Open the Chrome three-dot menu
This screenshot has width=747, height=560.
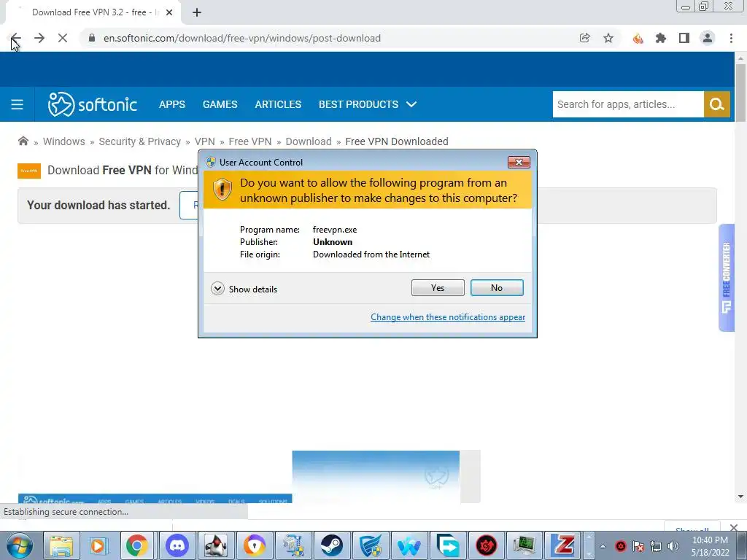[731, 38]
